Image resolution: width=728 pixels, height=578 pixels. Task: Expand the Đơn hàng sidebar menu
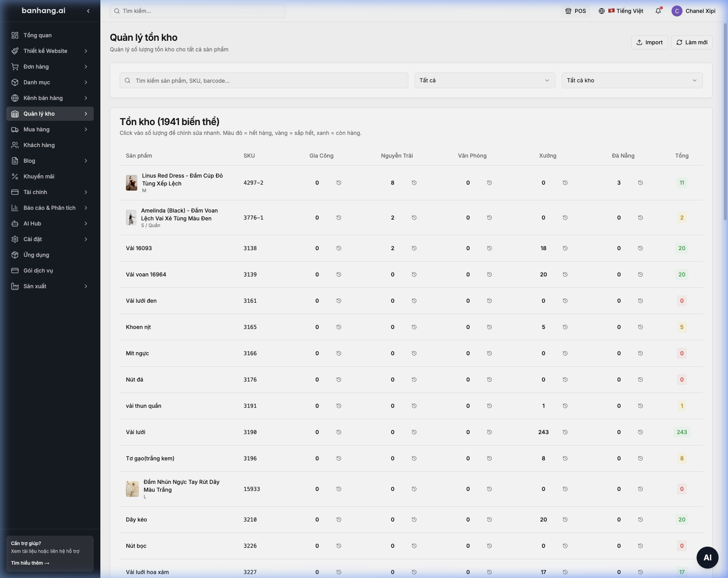click(50, 67)
